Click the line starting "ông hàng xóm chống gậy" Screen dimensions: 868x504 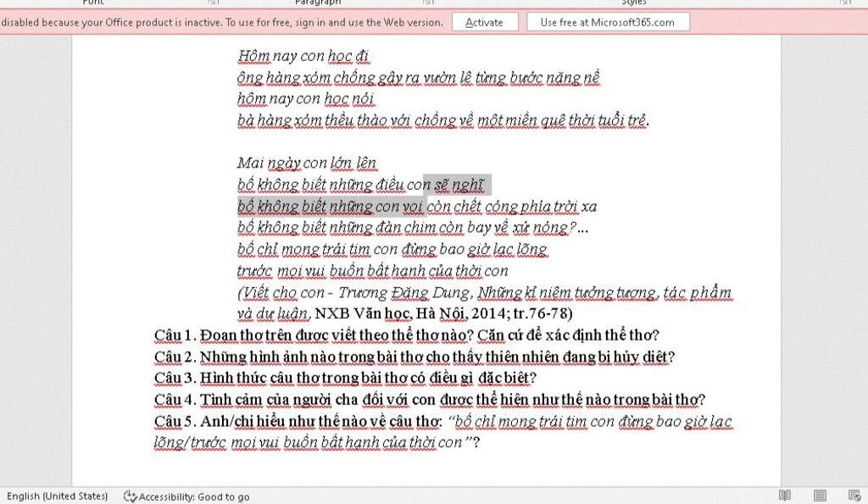[418, 77]
